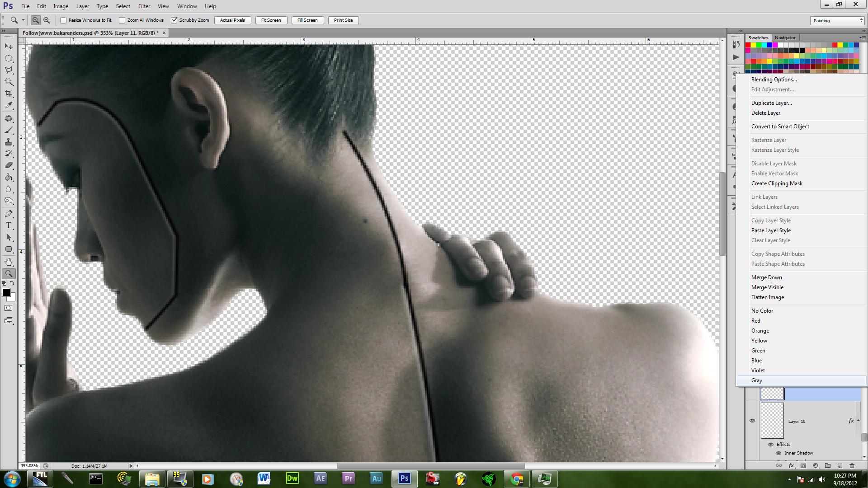
Task: Choose Create Clipping Mask
Action: 777,183
